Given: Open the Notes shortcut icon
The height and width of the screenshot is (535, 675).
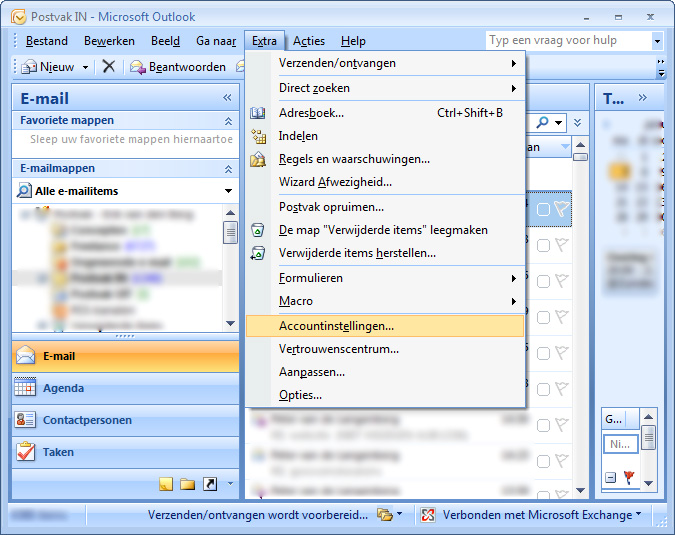Looking at the screenshot, I should (166, 484).
